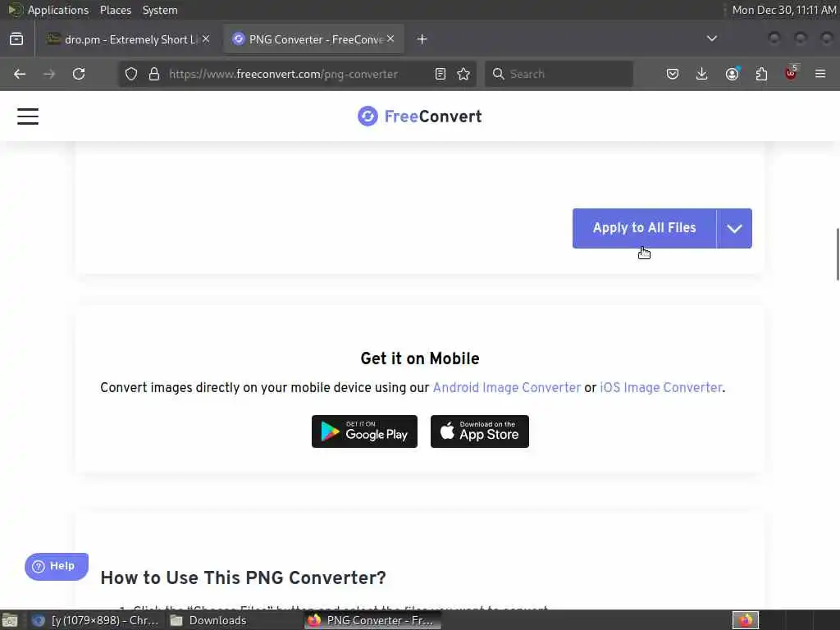
Task: Select the PNG Converter - FreeConvert tab
Action: (x=313, y=39)
